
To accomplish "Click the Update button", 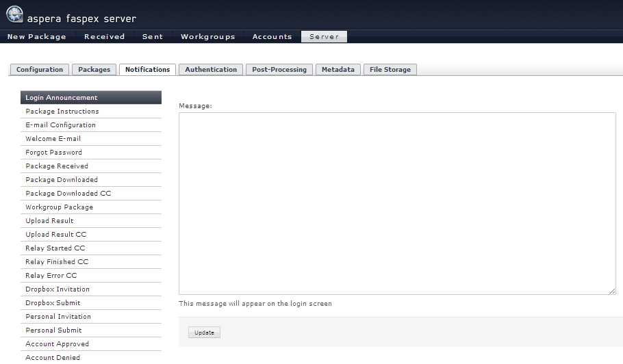I will tap(204, 333).
